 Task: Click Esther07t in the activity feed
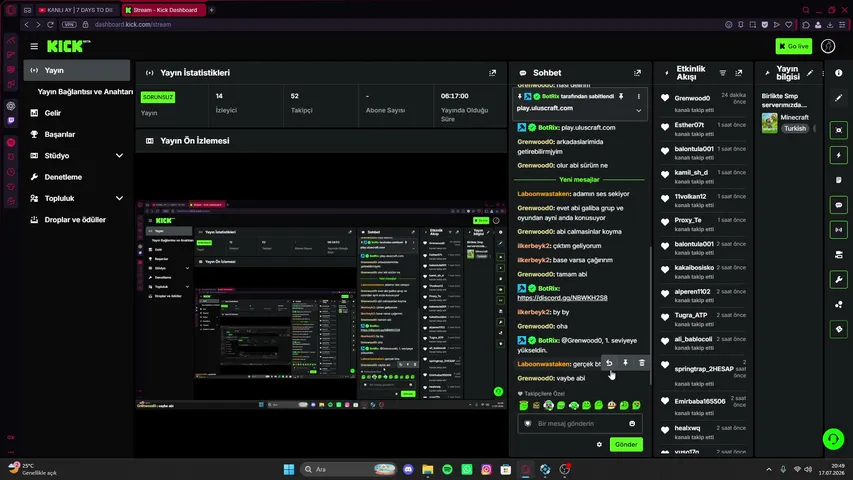point(689,125)
